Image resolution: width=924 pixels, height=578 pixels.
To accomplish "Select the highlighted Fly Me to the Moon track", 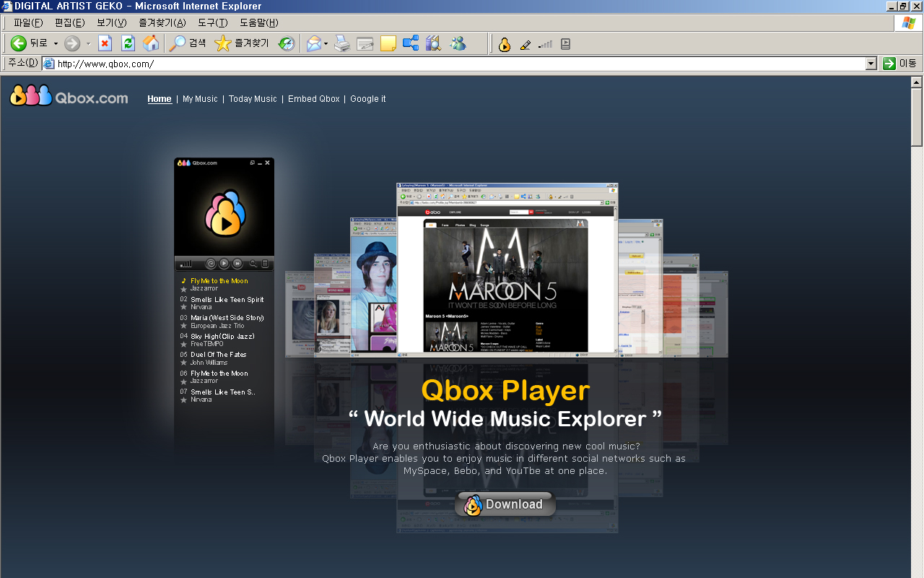I will click(x=219, y=281).
